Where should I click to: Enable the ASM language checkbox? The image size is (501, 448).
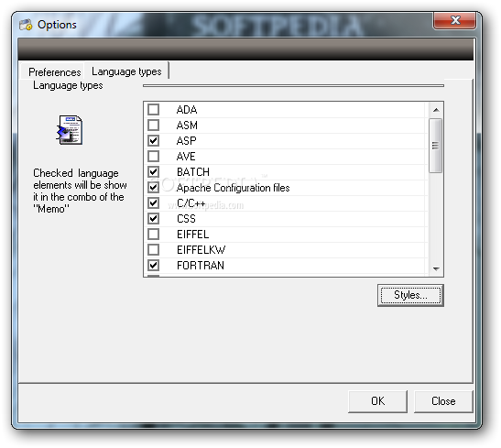(x=153, y=126)
